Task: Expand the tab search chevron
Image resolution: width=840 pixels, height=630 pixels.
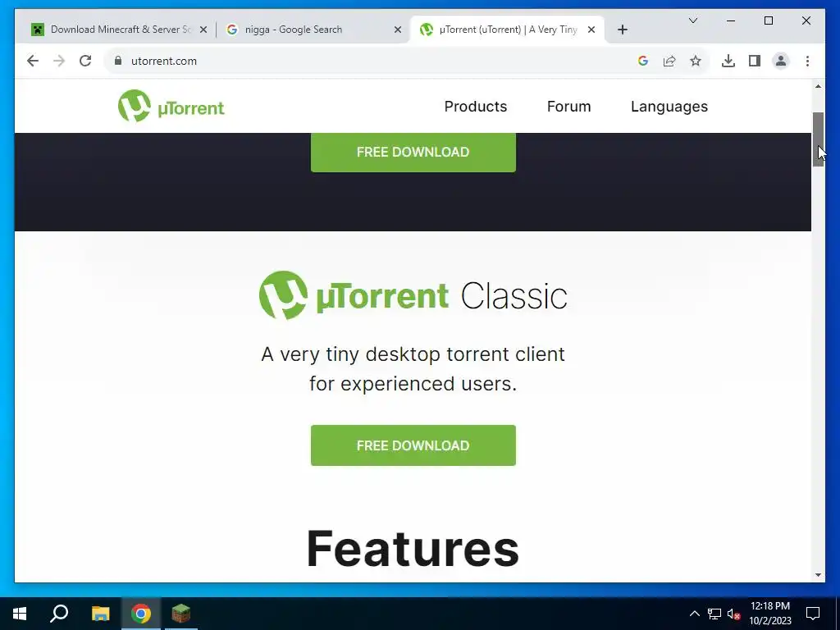Action: (692, 21)
